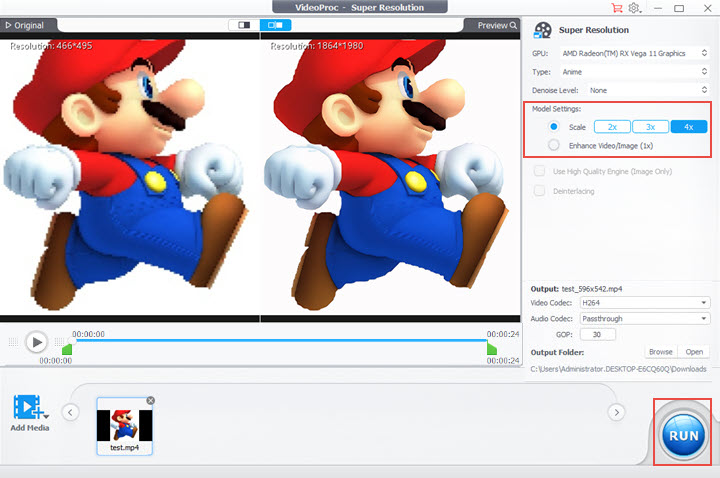
Task: Choose the 2x scale option
Action: pyautogui.click(x=612, y=127)
